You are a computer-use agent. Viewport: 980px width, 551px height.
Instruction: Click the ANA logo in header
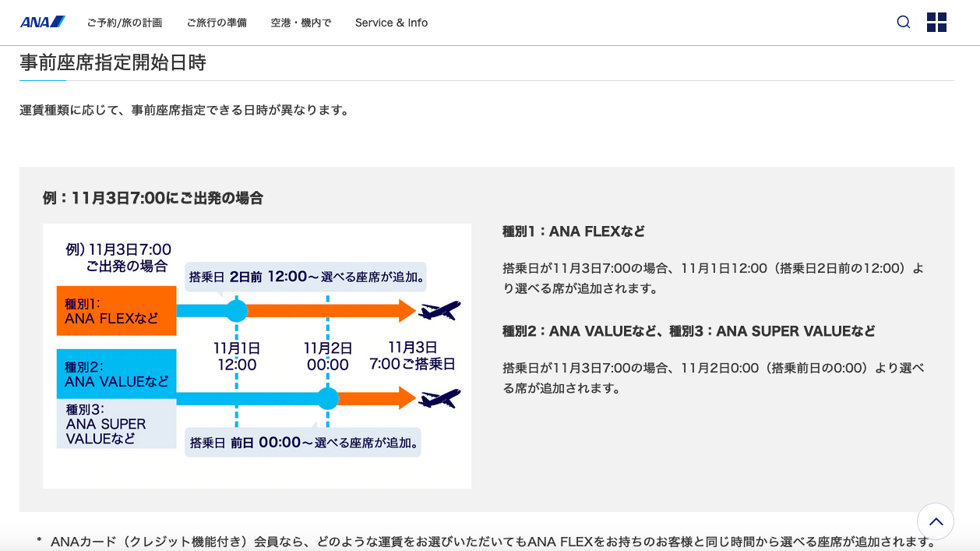coord(43,22)
